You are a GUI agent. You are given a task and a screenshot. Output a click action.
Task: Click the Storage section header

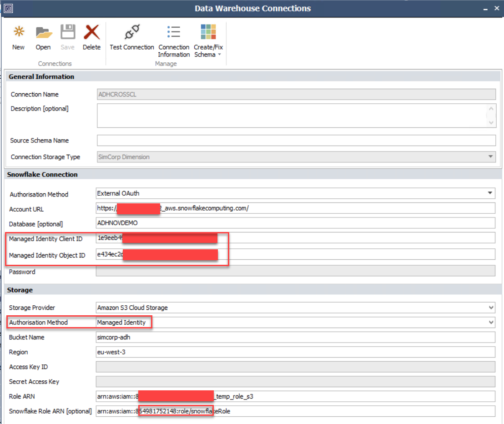(252, 290)
